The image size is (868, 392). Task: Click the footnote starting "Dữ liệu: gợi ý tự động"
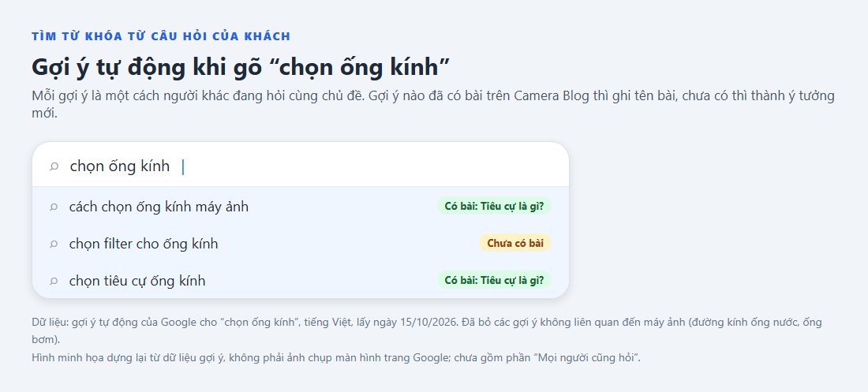(x=426, y=330)
